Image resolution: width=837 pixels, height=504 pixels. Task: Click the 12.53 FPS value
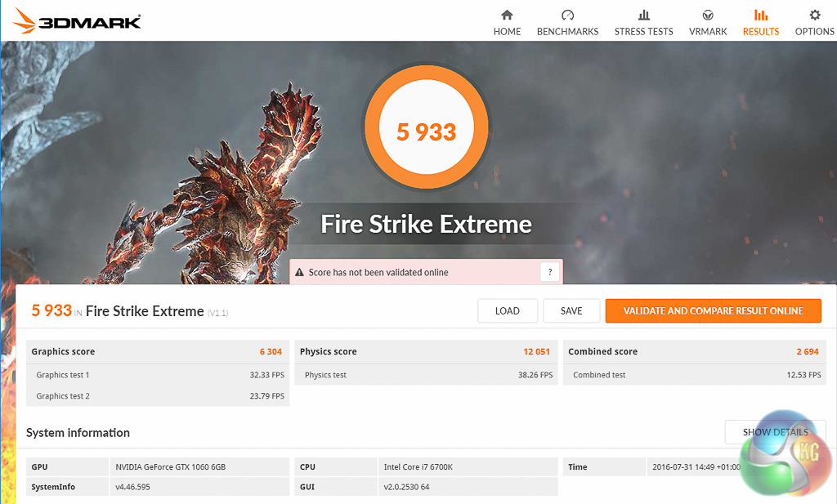[804, 375]
